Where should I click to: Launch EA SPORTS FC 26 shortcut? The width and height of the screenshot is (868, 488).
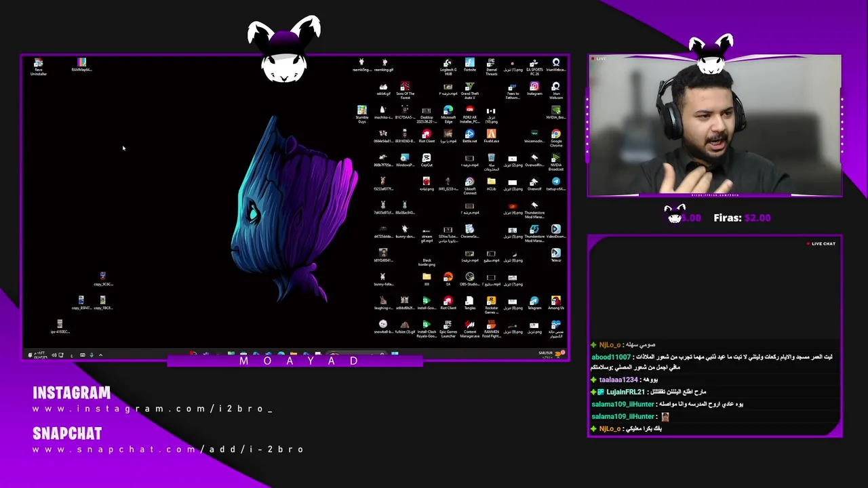coord(534,66)
